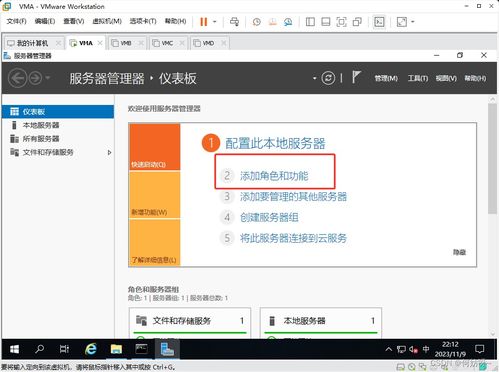Select 仪表板 in the left sidebar
Image resolution: width=499 pixels, height=372 pixels.
coord(58,111)
